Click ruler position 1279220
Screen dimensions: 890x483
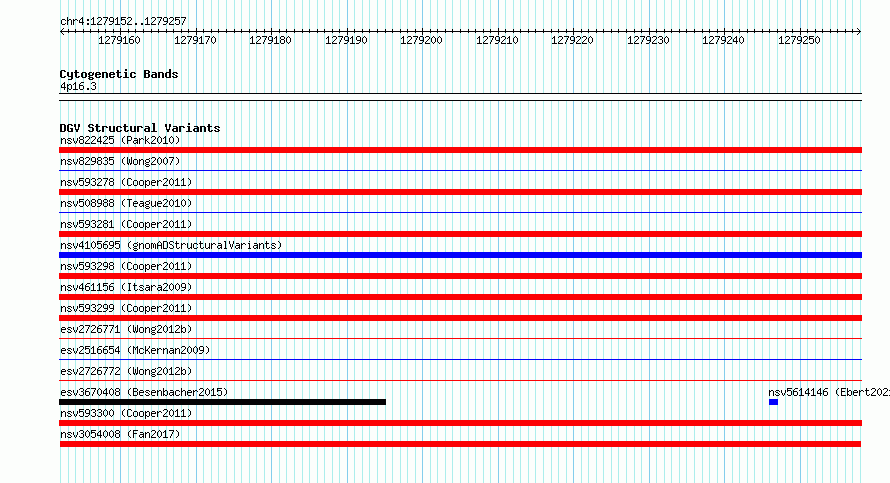click(x=572, y=40)
